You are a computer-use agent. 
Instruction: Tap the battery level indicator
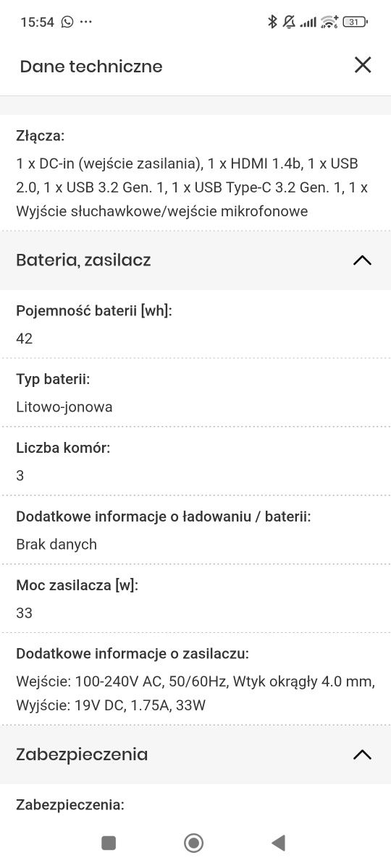pyautogui.click(x=355, y=22)
